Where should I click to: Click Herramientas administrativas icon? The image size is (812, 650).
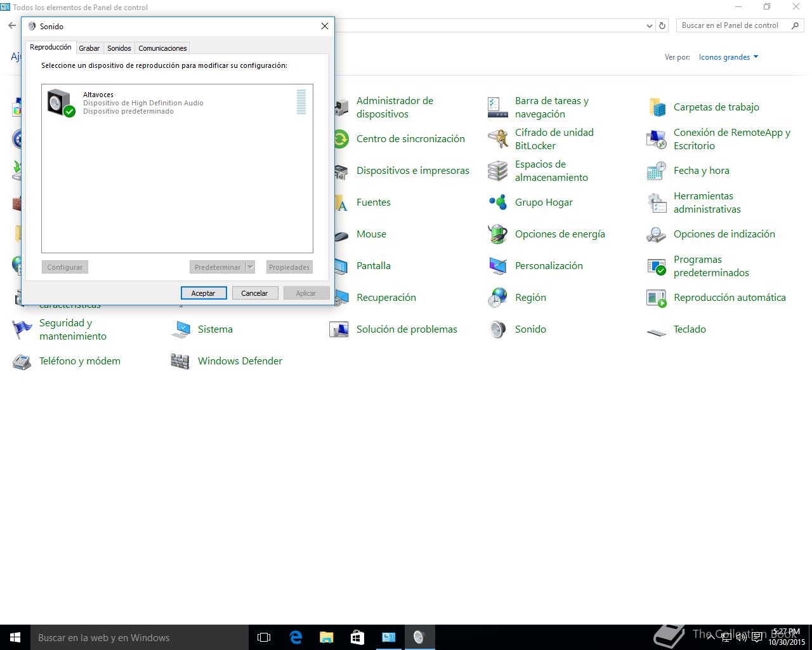tap(657, 202)
